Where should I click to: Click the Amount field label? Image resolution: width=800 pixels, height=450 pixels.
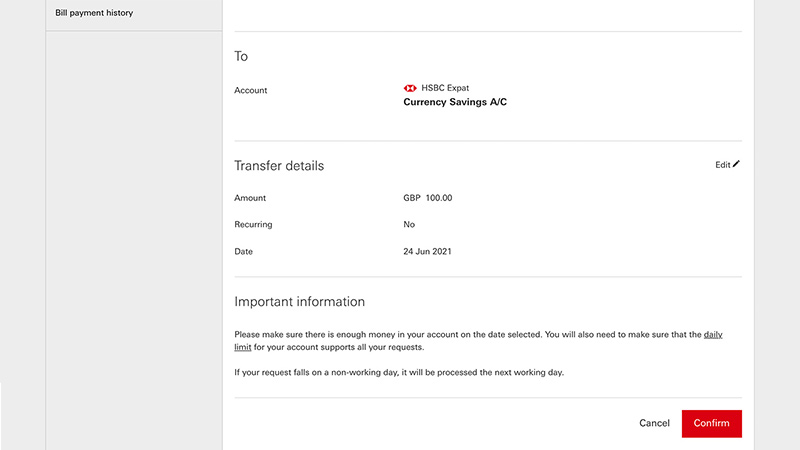(x=250, y=198)
